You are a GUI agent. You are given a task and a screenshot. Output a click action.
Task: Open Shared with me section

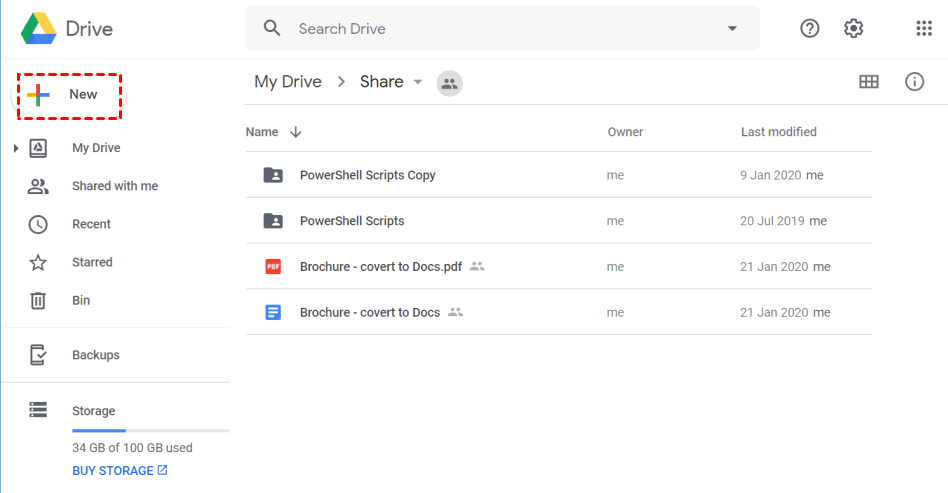tap(114, 186)
